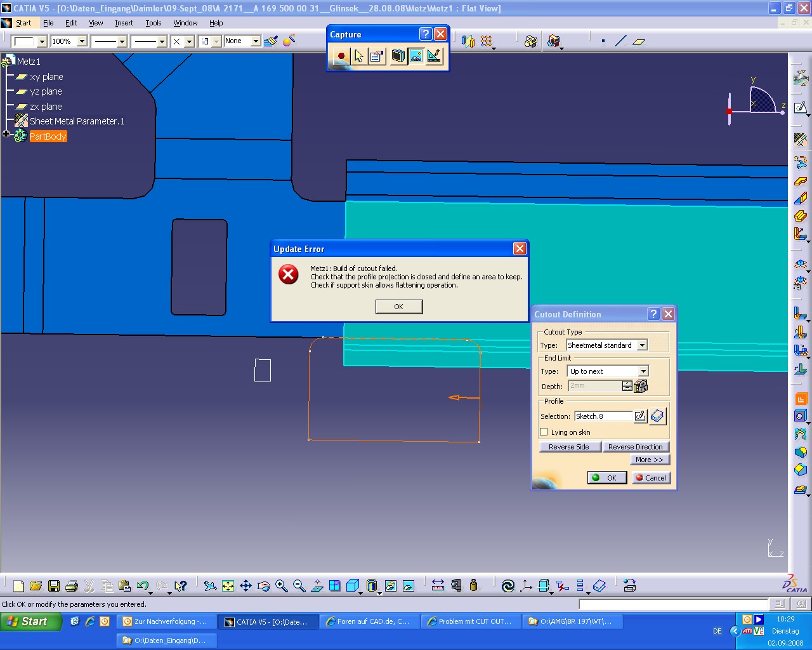Click OK in the Update Error dialog
Viewport: 812px width, 650px height.
point(399,307)
